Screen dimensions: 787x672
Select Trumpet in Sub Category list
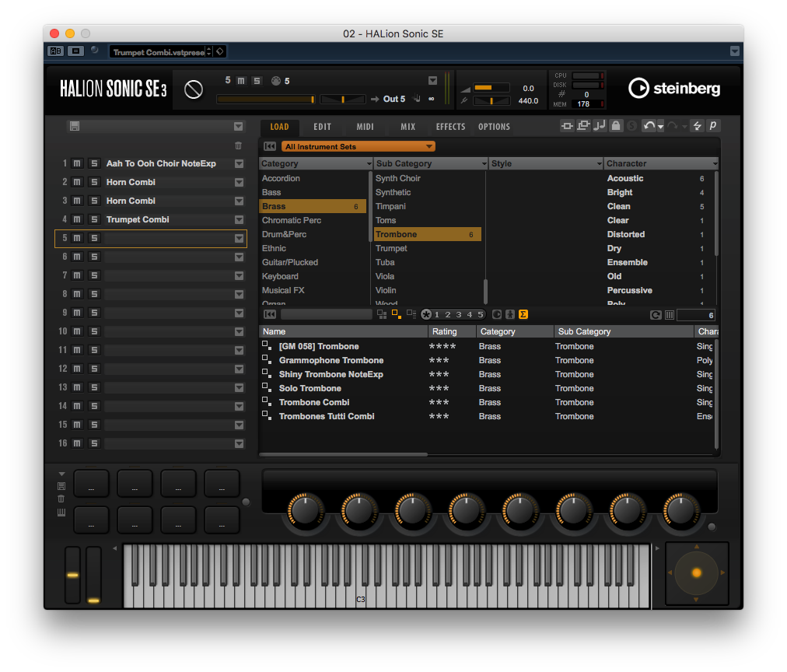tap(391, 248)
